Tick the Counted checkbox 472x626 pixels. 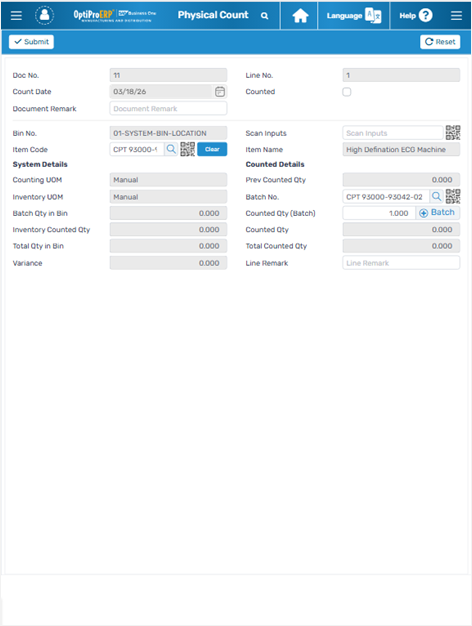click(347, 92)
